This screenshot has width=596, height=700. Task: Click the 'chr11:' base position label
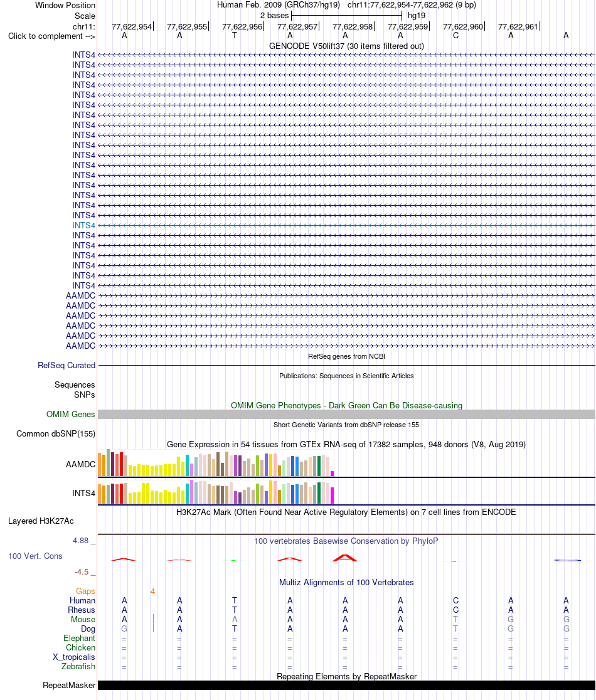point(84,27)
